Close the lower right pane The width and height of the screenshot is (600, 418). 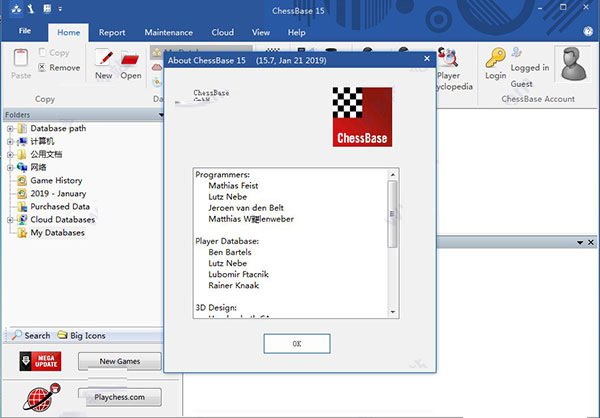[591, 242]
